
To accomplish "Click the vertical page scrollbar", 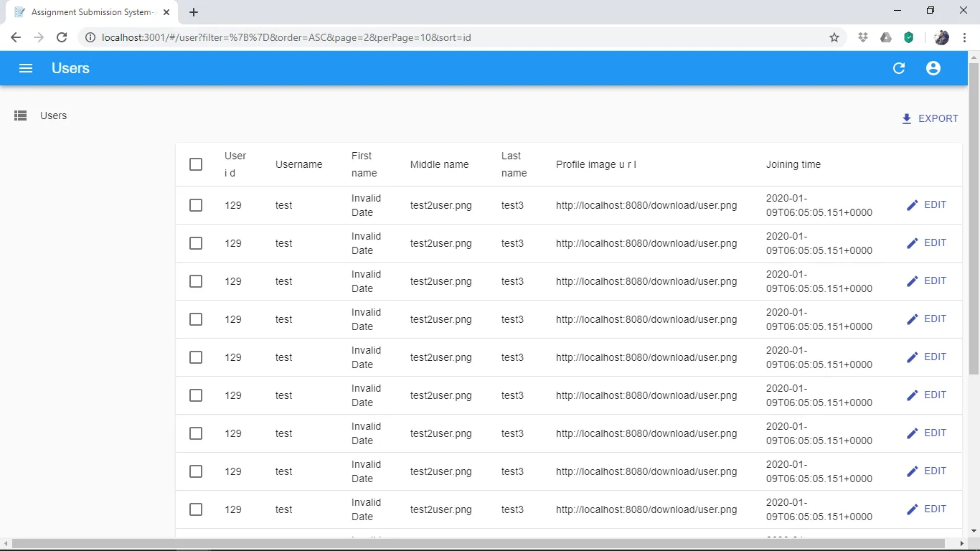I will pos(974,218).
